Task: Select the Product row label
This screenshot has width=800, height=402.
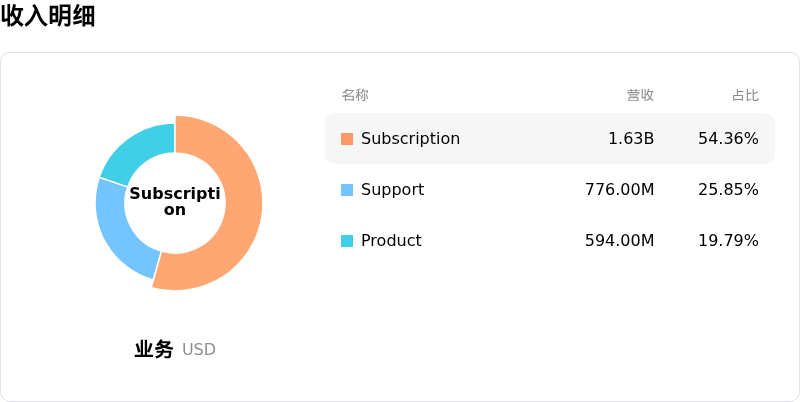Action: [391, 241]
